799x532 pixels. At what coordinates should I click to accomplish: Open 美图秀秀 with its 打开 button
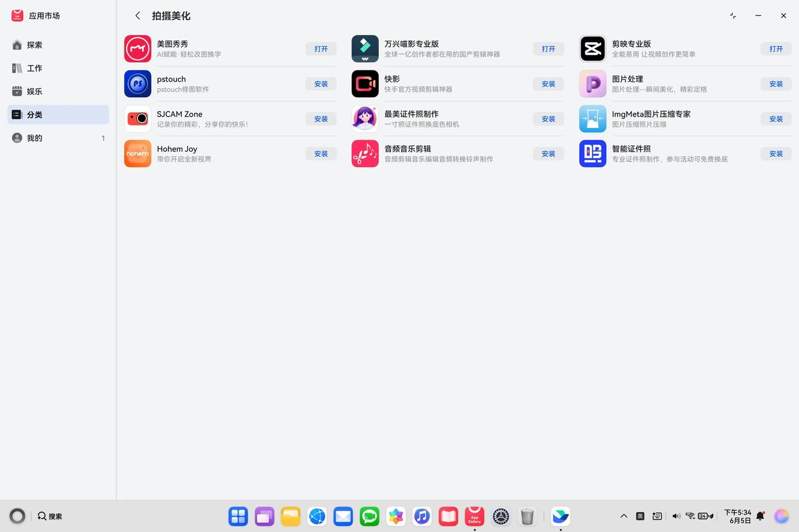(x=321, y=49)
